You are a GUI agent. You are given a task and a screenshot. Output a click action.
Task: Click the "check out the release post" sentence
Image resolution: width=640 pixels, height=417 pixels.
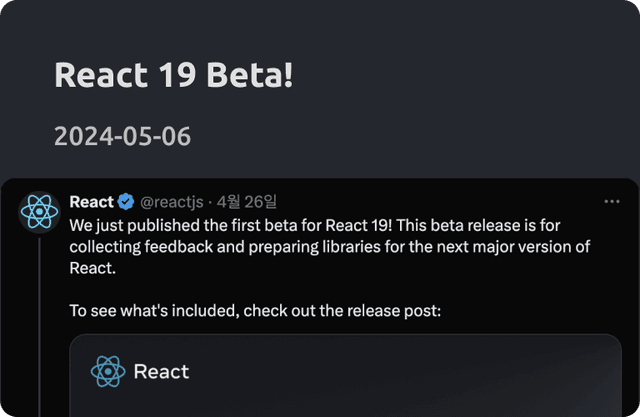[x=255, y=310]
